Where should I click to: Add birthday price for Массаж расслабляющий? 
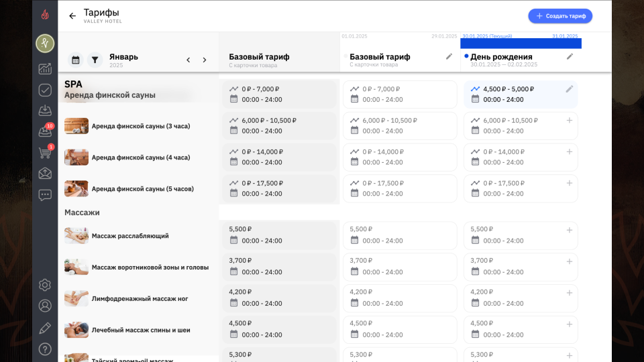pyautogui.click(x=570, y=230)
